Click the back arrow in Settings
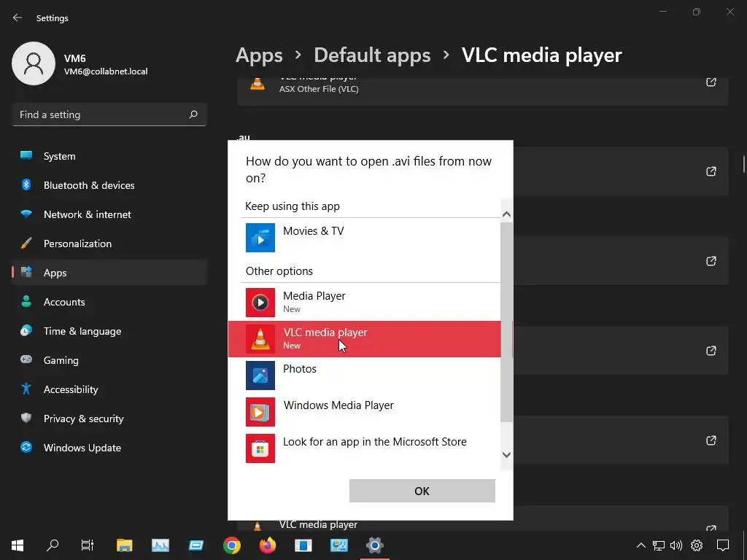The height and width of the screenshot is (560, 747). (18, 17)
